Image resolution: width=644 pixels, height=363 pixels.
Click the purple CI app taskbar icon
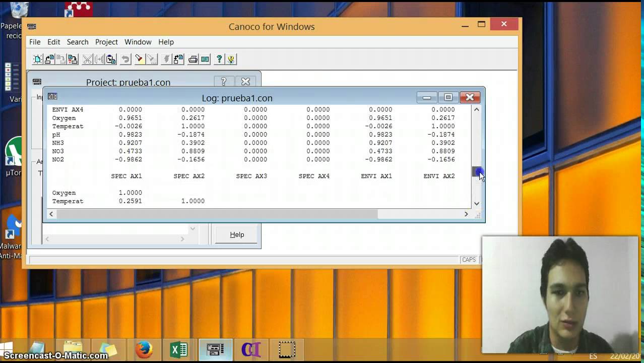tap(251, 349)
